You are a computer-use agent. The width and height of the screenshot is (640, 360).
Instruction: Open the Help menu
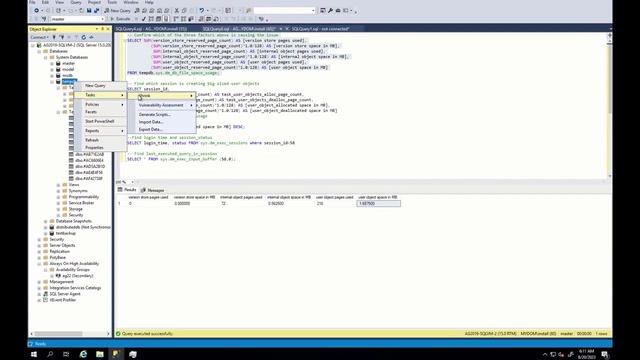(x=149, y=2)
